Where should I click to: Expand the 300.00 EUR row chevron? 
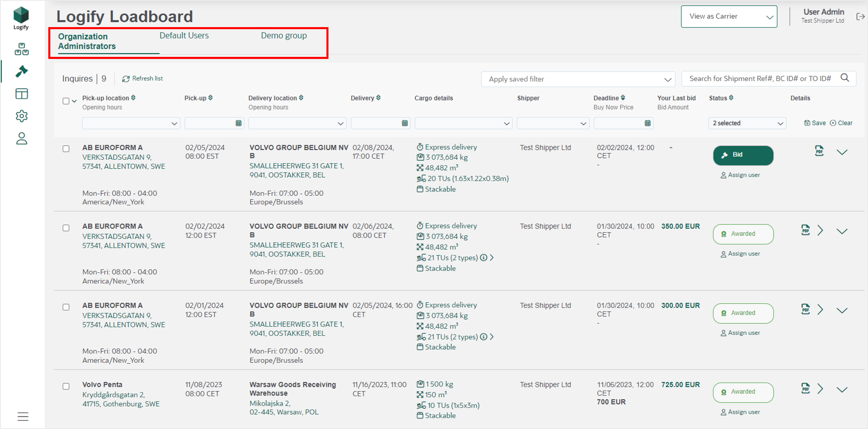coord(842,311)
